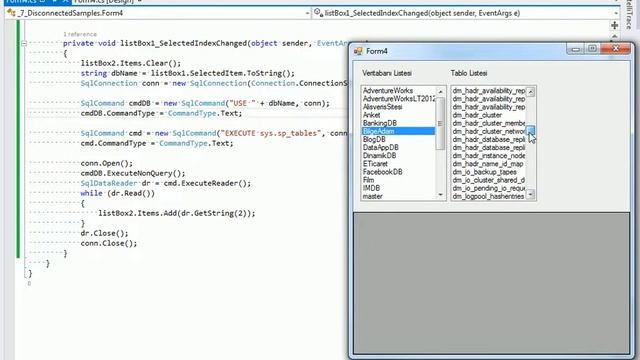Select master database entry
640x360 pixels.
pyautogui.click(x=398, y=196)
